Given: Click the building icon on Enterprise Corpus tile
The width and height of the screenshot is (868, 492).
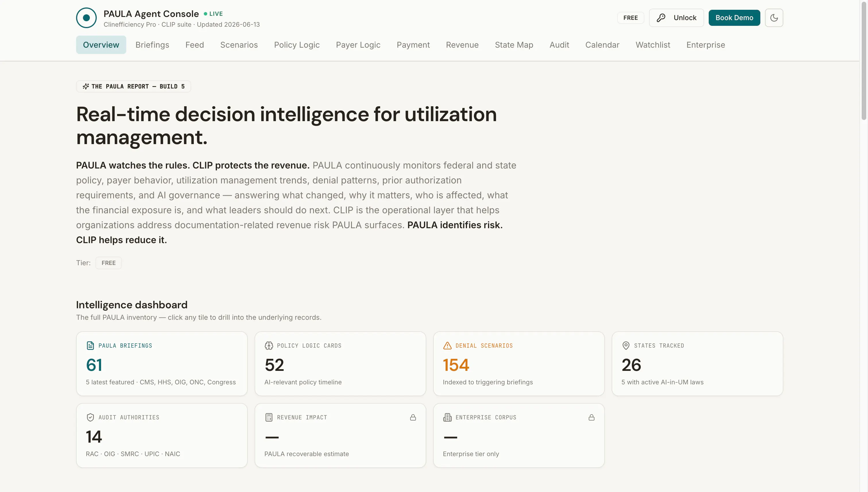Looking at the screenshot, I should pos(447,418).
